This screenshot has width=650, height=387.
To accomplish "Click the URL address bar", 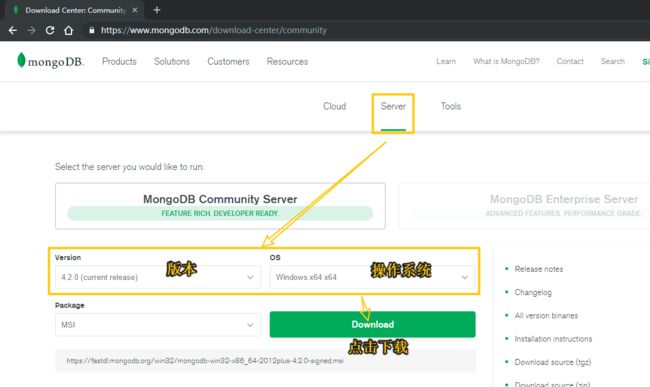I will click(213, 30).
